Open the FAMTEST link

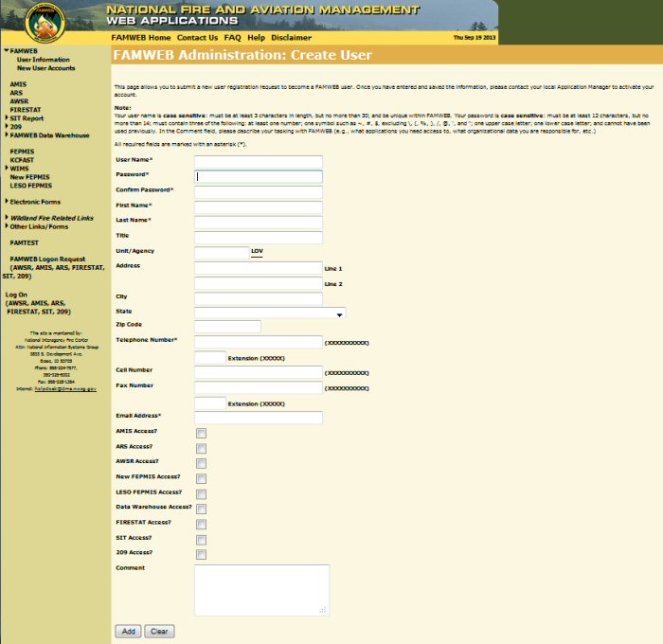click(x=24, y=243)
